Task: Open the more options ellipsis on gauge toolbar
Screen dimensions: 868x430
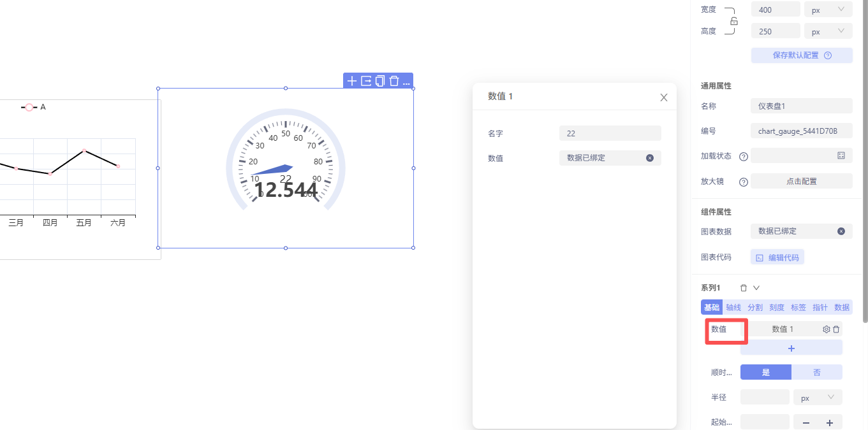Action: (406, 83)
